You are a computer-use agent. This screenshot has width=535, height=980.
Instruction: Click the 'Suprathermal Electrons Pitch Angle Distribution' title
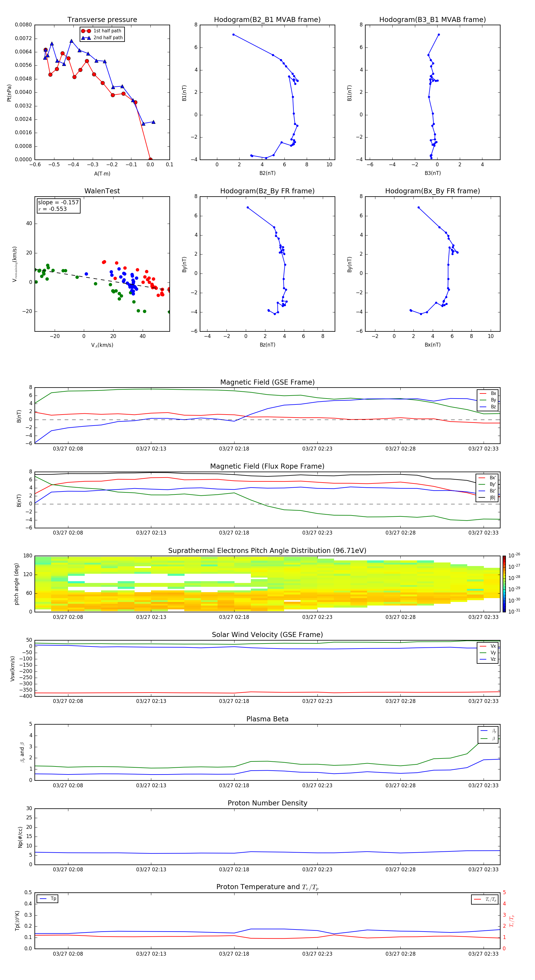coord(267,551)
